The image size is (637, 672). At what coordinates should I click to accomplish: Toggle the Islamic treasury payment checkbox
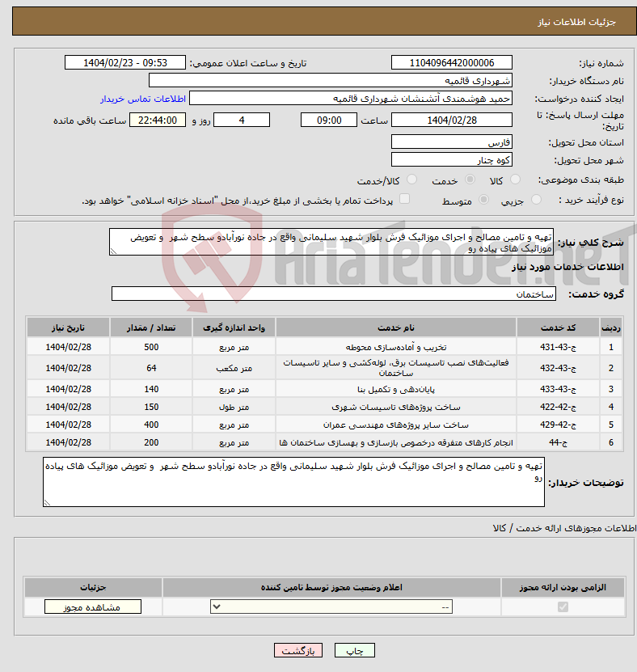click(404, 199)
